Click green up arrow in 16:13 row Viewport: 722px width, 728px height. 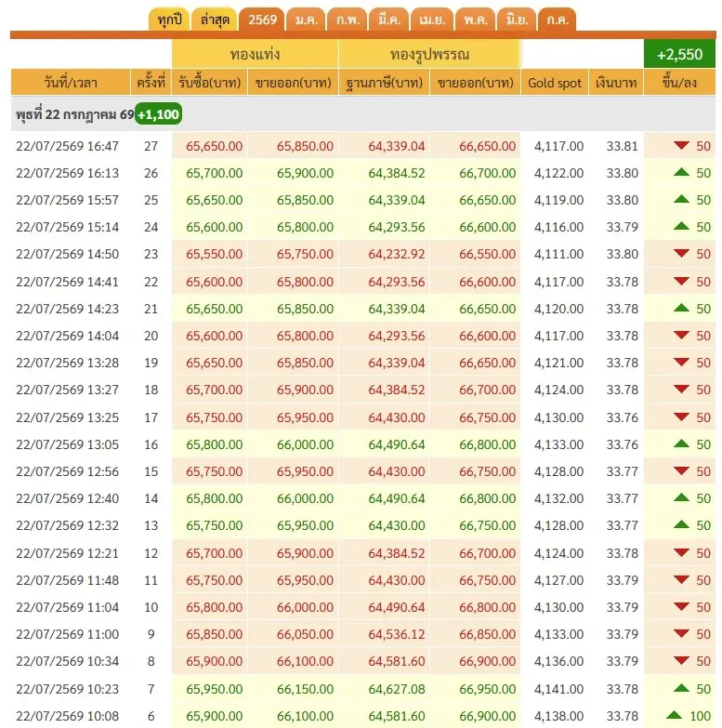click(681, 172)
